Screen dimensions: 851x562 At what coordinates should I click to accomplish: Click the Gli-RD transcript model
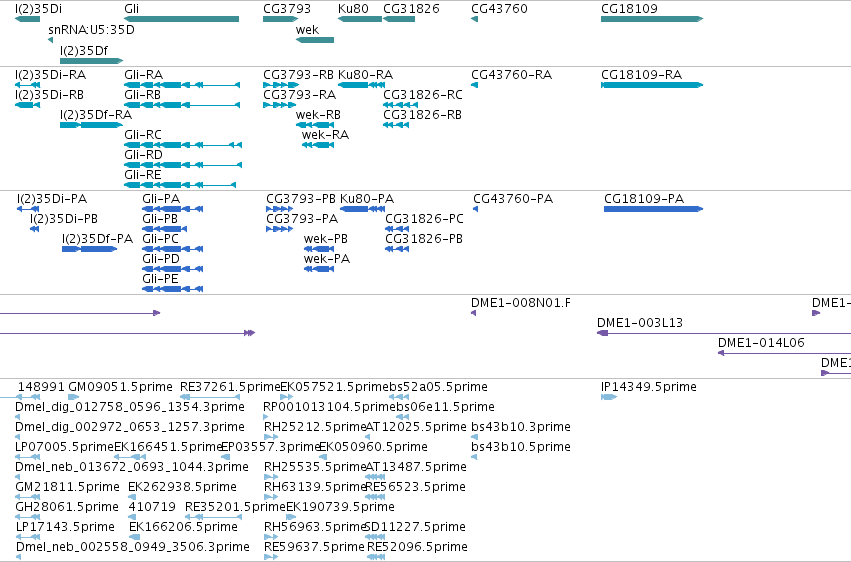183,165
